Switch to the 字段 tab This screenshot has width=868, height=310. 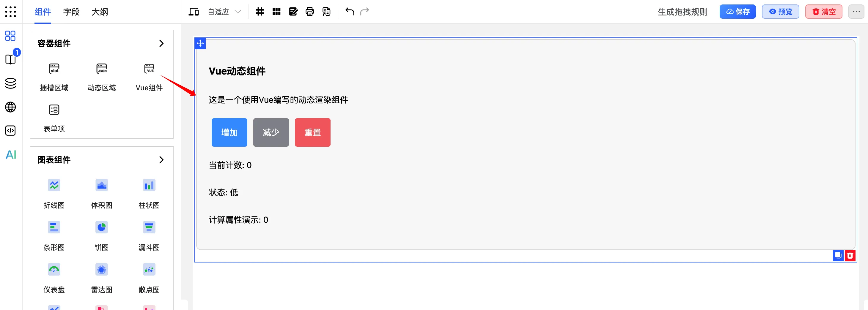coord(71,12)
